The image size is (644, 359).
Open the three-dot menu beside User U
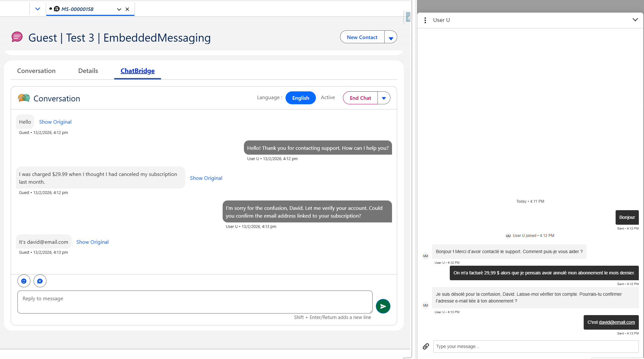tap(425, 20)
